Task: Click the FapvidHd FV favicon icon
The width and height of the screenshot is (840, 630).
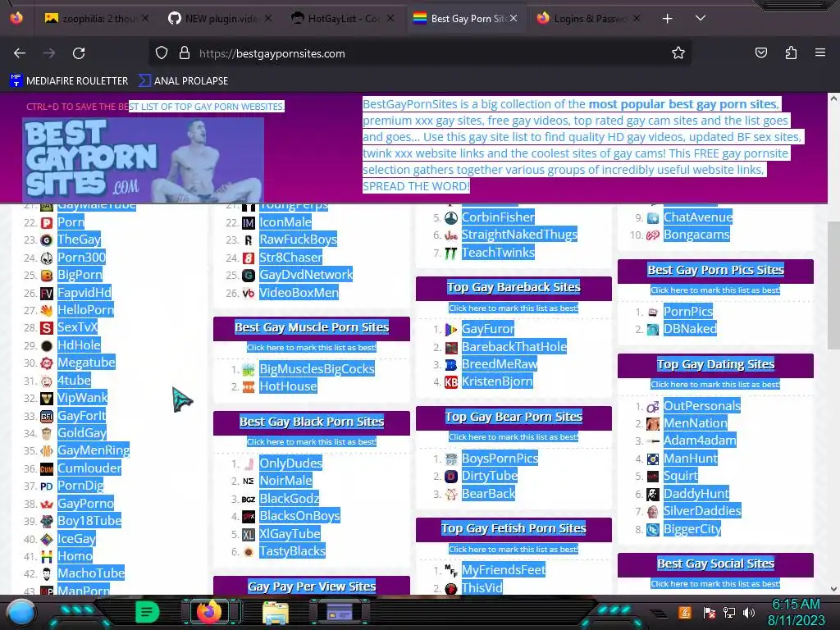Action: click(x=47, y=293)
